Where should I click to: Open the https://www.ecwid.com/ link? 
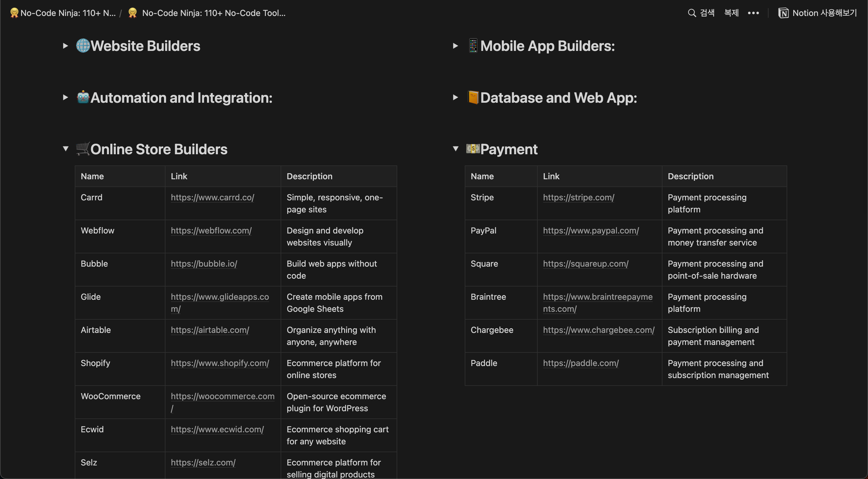coord(217,429)
